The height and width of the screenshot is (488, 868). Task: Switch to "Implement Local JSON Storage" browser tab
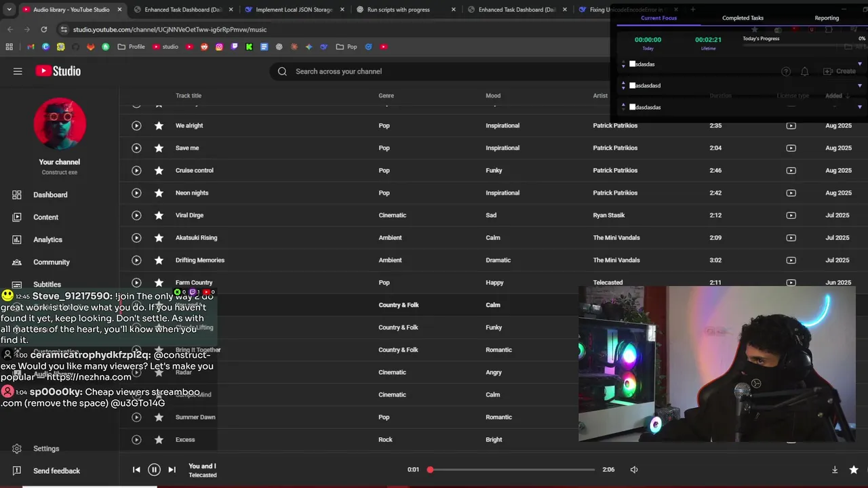(294, 9)
